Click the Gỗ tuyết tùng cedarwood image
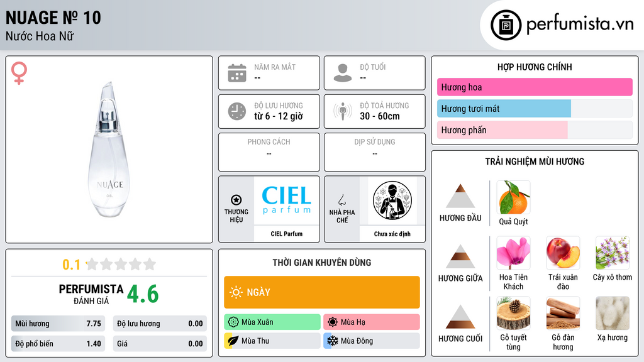Screen dimensions: 644x362 (x=513, y=313)
